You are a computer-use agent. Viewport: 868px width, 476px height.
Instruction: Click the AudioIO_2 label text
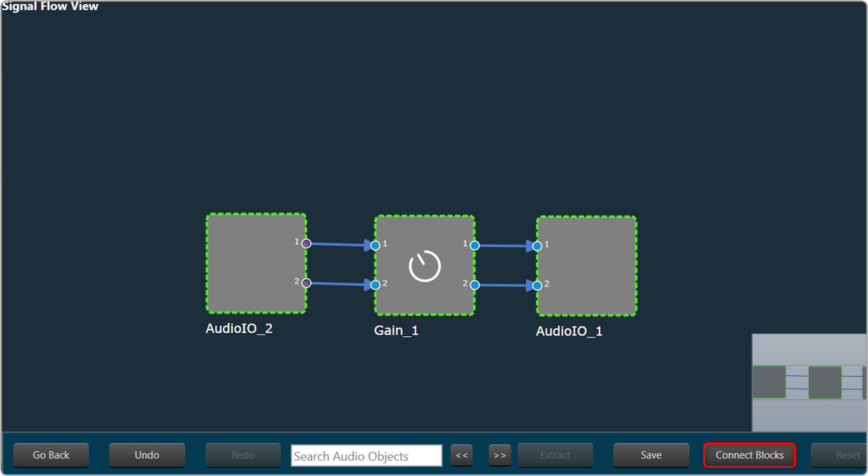(239, 329)
